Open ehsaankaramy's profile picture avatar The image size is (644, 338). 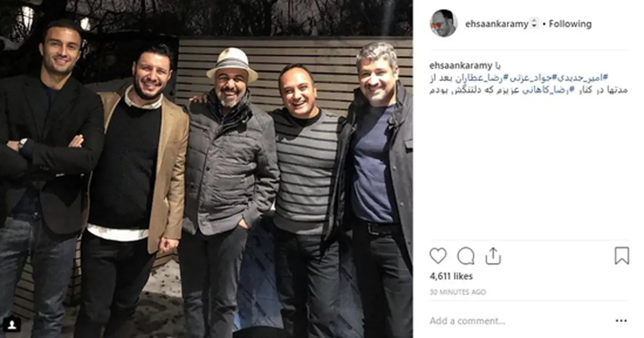[x=443, y=24]
